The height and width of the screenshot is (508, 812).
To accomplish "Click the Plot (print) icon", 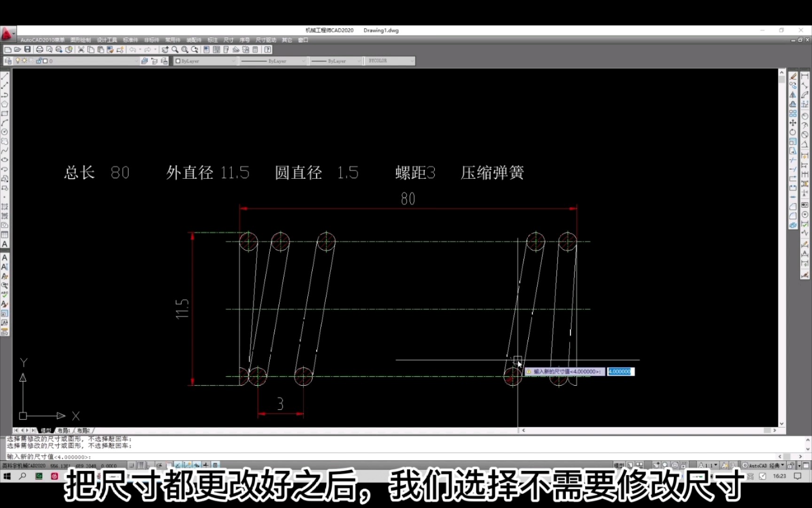I will pyautogui.click(x=39, y=49).
